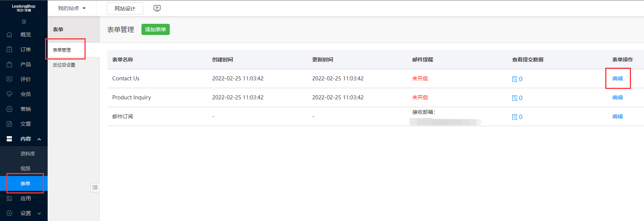The image size is (644, 221).
Task: View submitted data icon for Product Inquiry
Action: (x=515, y=98)
